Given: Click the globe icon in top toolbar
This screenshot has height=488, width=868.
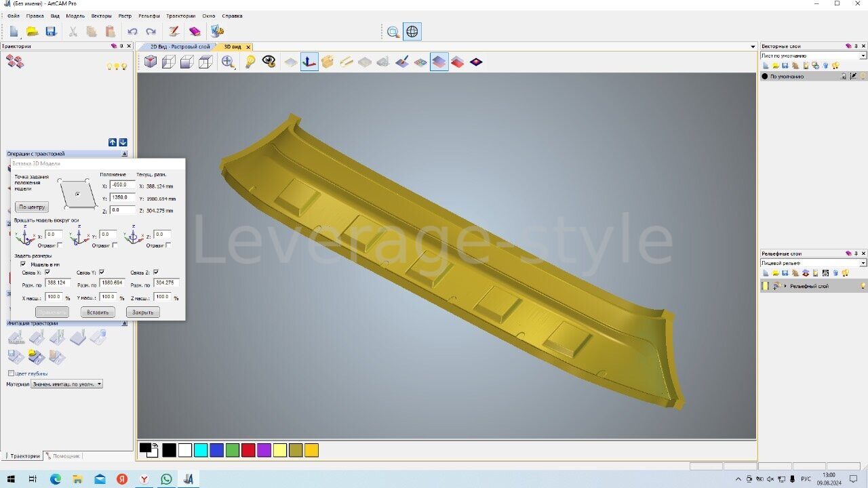Looking at the screenshot, I should point(412,31).
